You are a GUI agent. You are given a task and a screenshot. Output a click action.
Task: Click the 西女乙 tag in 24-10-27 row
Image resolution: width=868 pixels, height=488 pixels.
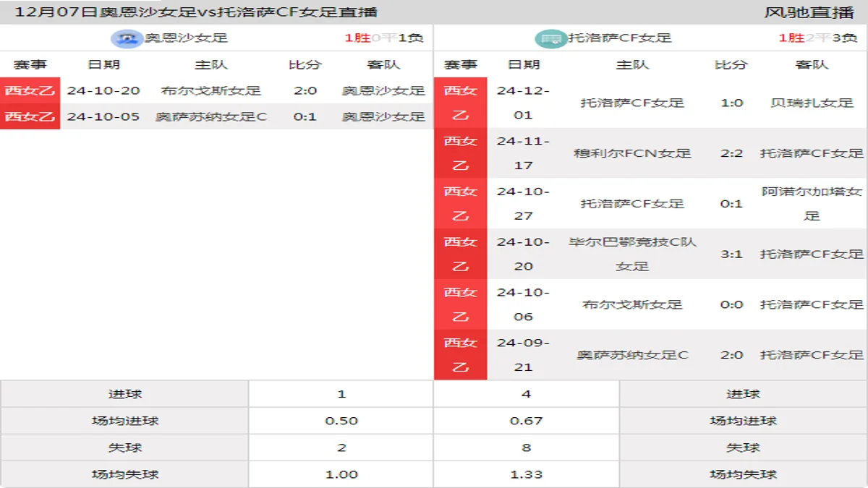[x=461, y=204]
